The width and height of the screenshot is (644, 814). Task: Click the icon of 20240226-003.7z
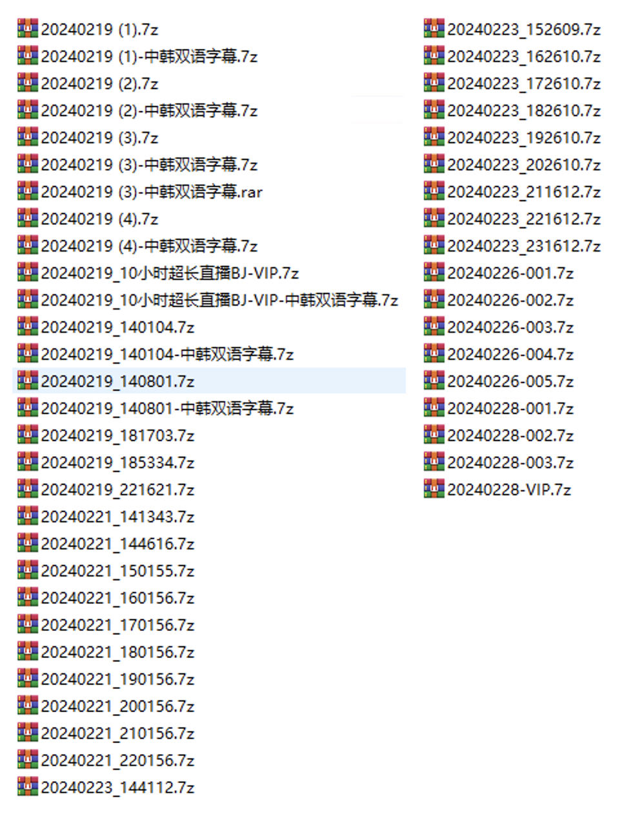pyautogui.click(x=434, y=327)
